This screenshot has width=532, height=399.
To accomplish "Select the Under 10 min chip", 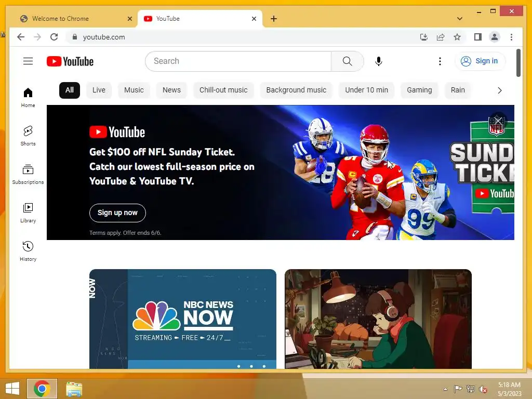I will (366, 90).
